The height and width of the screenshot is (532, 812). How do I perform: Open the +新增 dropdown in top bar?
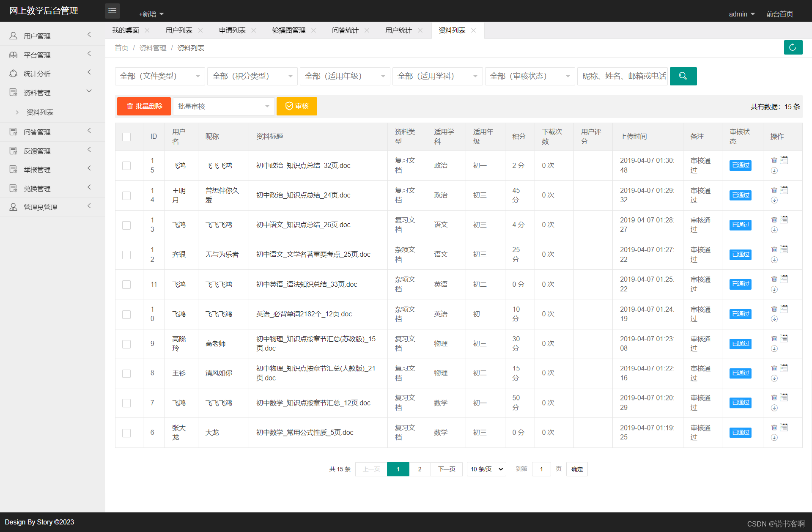[151, 14]
